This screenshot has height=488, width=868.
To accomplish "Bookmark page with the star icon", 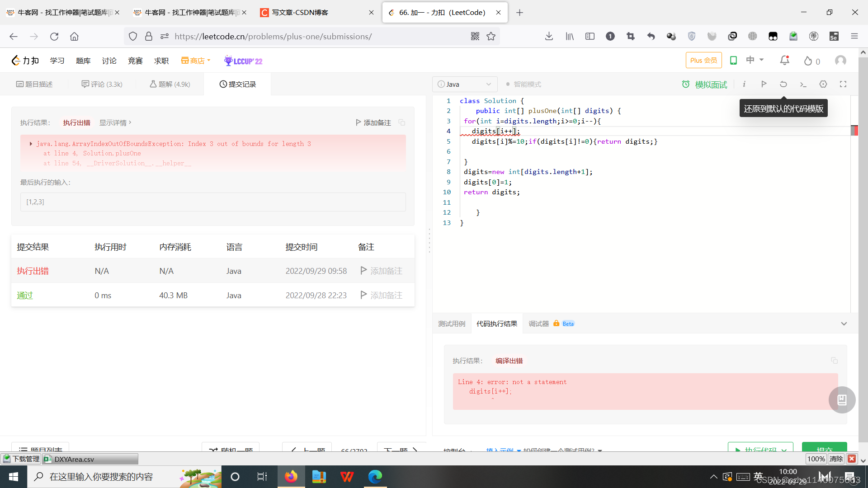I will tap(491, 37).
